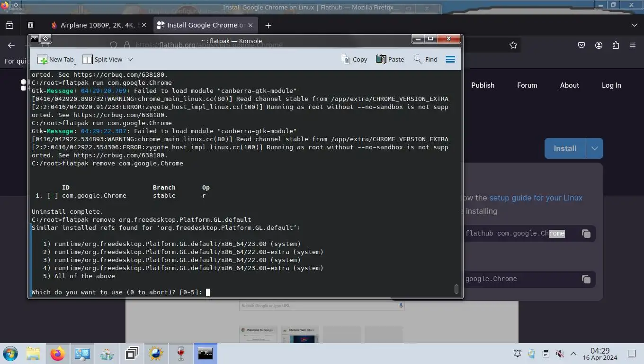Open the Pocket save icon in Firefox
Image resolution: width=644 pixels, height=364 pixels.
(x=581, y=45)
